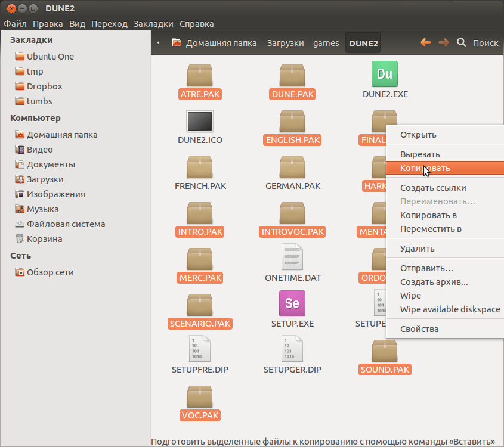Select the SETUPFRE.DIP binary file icon
The width and height of the screenshot is (504, 447).
click(200, 349)
